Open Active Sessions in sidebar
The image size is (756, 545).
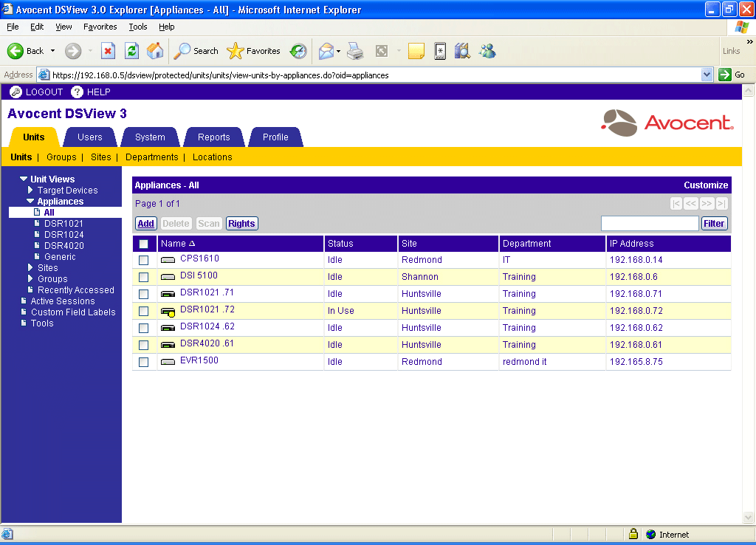(63, 301)
